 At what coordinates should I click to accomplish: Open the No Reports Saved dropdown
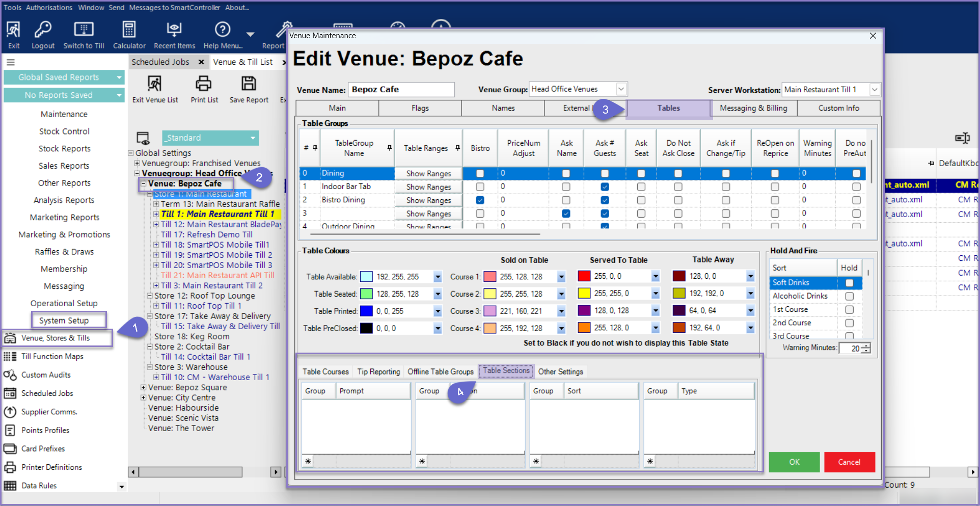119,95
